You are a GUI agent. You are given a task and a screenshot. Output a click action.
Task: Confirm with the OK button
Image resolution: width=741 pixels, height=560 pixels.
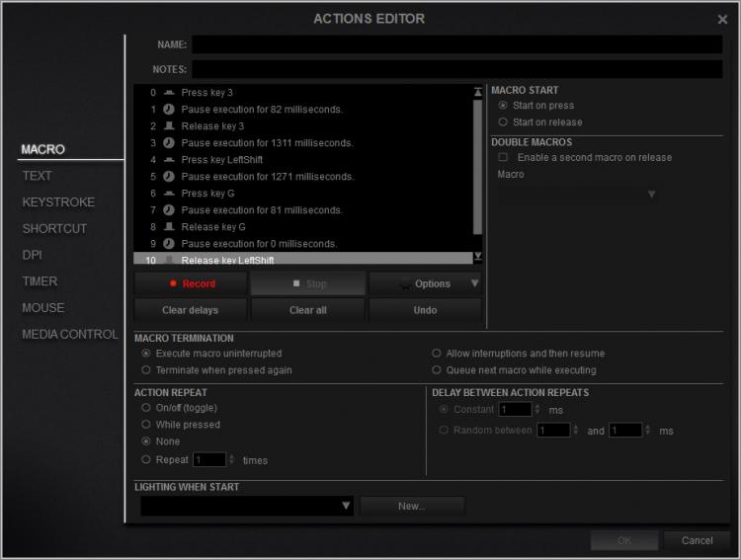click(x=624, y=540)
